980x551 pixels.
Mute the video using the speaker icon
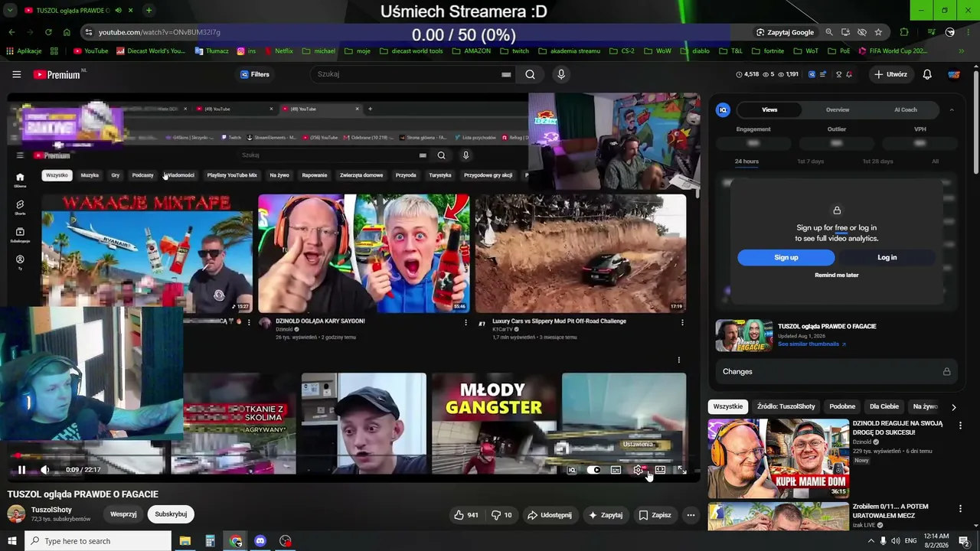pos(45,470)
